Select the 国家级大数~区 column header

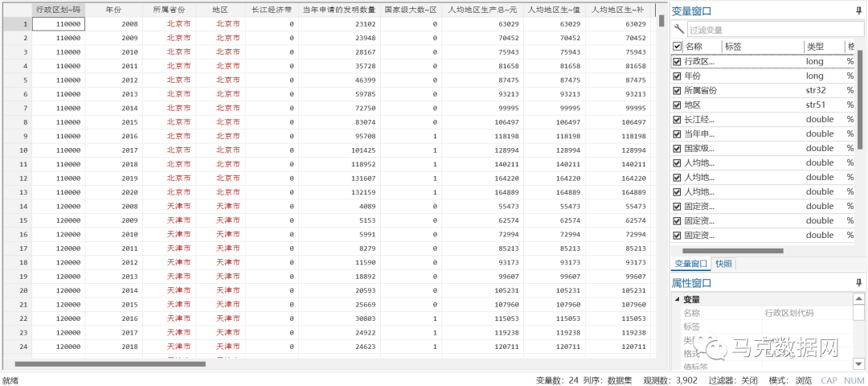411,10
